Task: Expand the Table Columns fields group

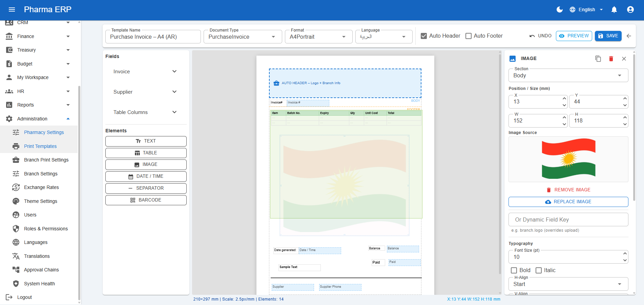Action: point(146,112)
